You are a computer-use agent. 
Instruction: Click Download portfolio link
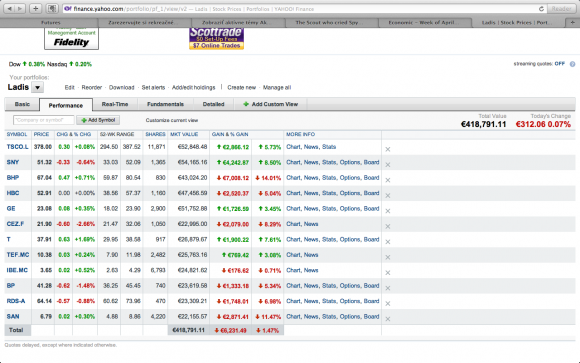(121, 88)
